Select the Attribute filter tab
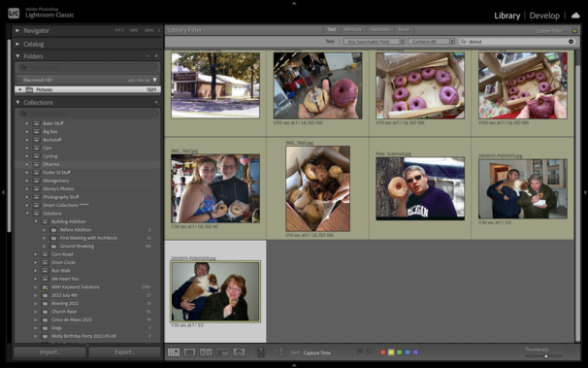Viewport: 588px width, 368px height. [353, 30]
